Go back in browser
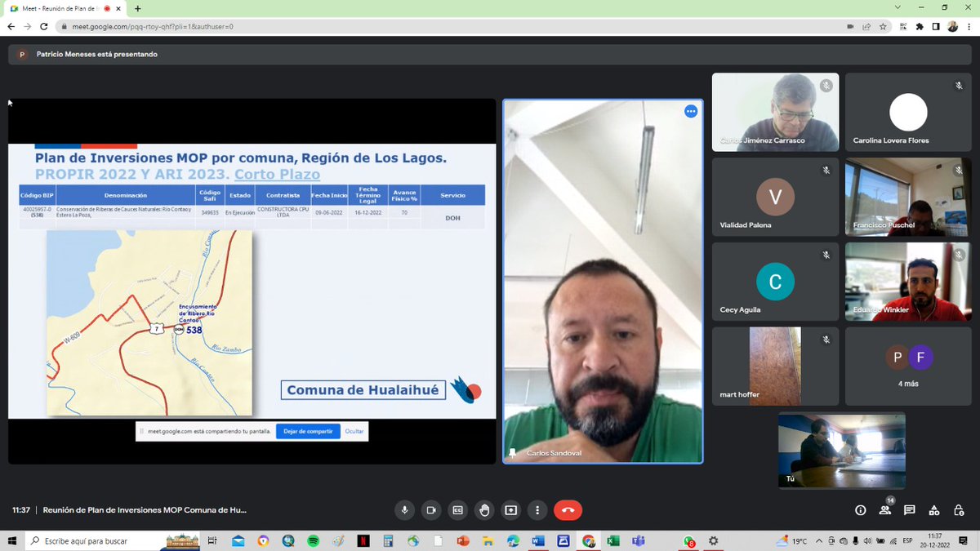Screen dimensions: 980x551 point(11,26)
